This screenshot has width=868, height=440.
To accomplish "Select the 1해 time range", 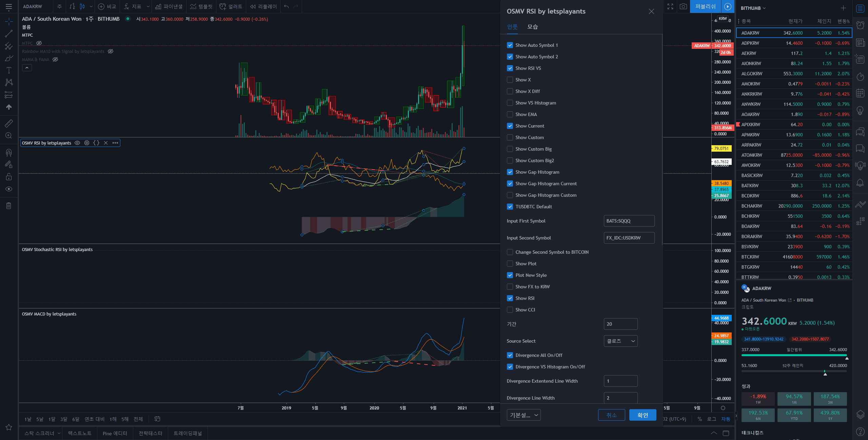I will [x=113, y=419].
